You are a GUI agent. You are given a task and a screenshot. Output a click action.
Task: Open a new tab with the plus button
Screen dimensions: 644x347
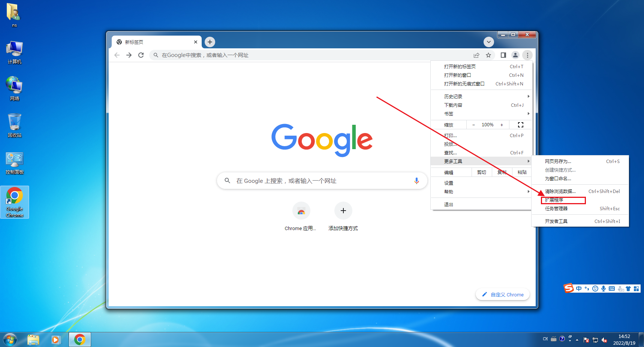pyautogui.click(x=210, y=42)
